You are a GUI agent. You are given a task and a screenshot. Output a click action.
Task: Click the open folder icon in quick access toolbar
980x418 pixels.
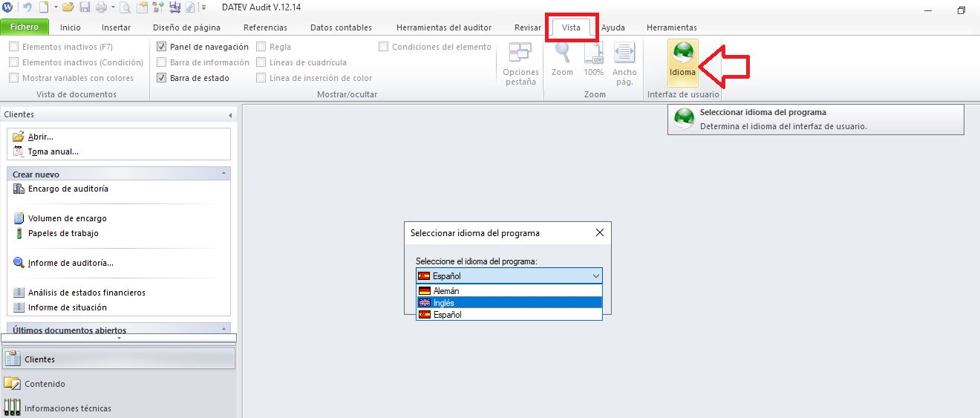[x=68, y=7]
